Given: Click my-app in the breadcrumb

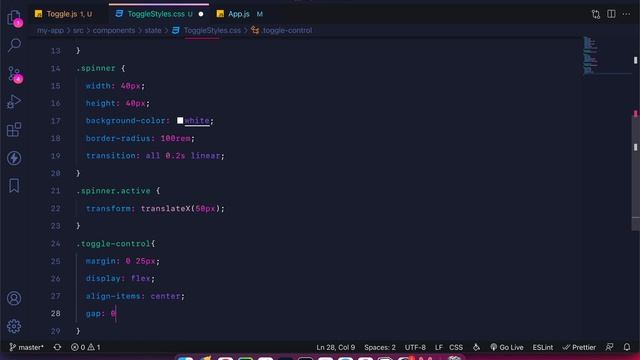Looking at the screenshot, I should (50, 30).
